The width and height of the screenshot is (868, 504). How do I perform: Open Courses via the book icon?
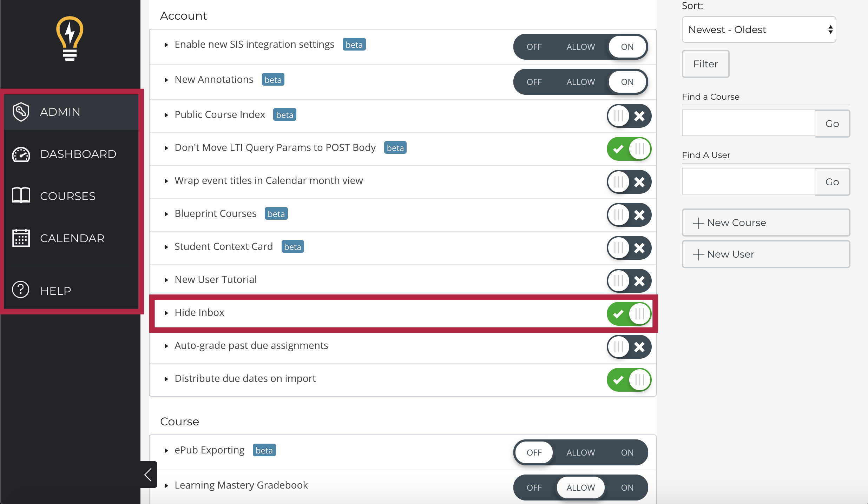click(x=21, y=195)
